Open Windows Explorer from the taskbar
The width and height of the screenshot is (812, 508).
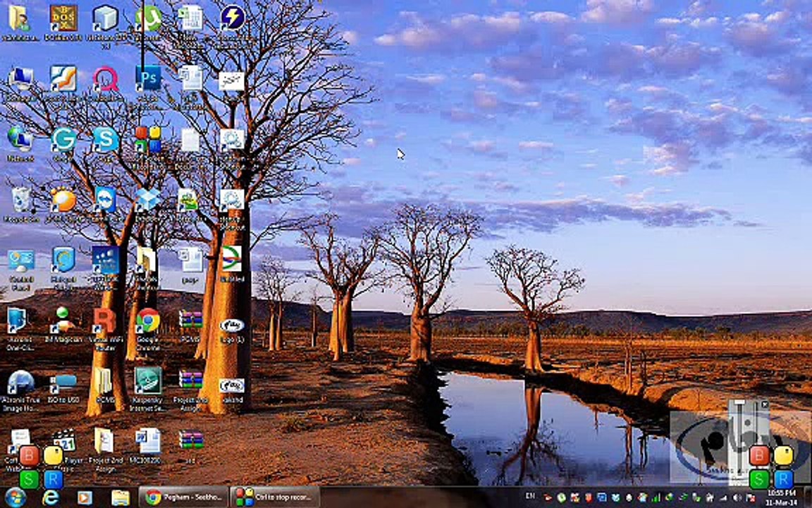click(120, 497)
